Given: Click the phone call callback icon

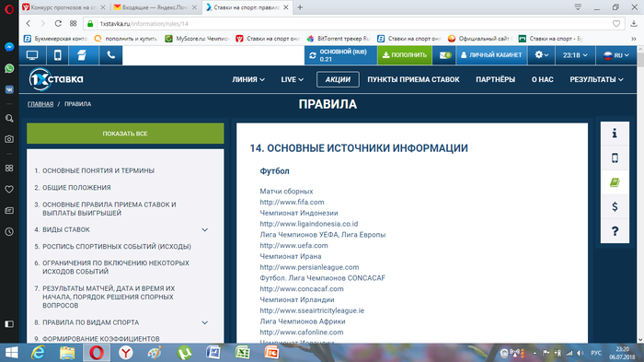Looking at the screenshot, I should point(111,55).
